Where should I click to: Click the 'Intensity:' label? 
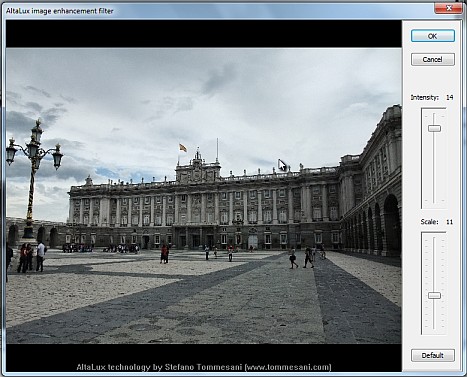pos(425,97)
